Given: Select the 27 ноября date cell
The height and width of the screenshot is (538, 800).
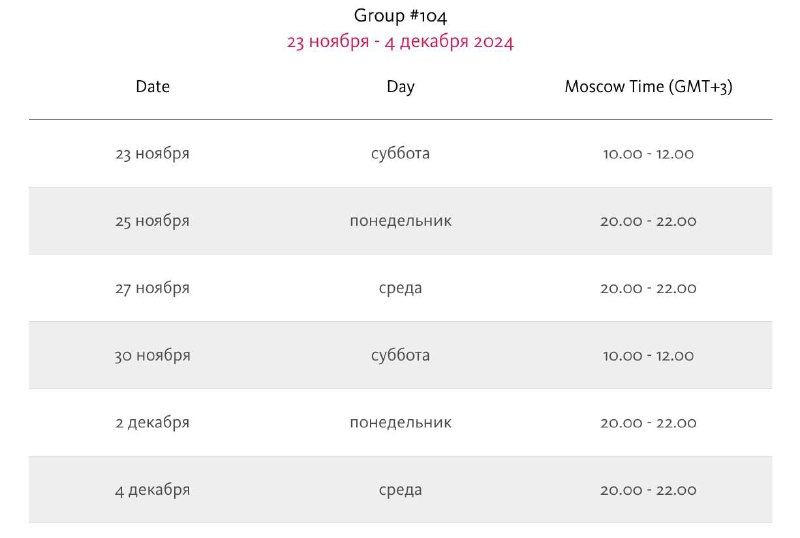Looking at the screenshot, I should coord(153,288).
